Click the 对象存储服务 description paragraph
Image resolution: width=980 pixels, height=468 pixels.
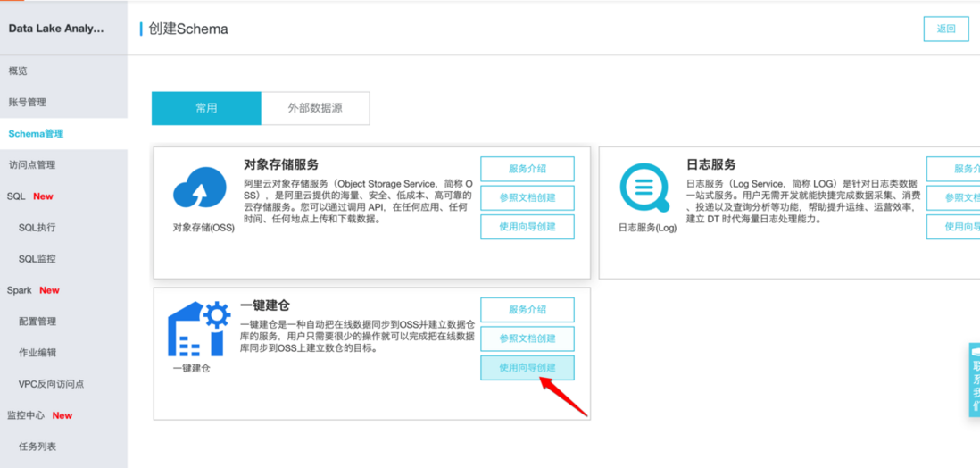click(x=358, y=202)
